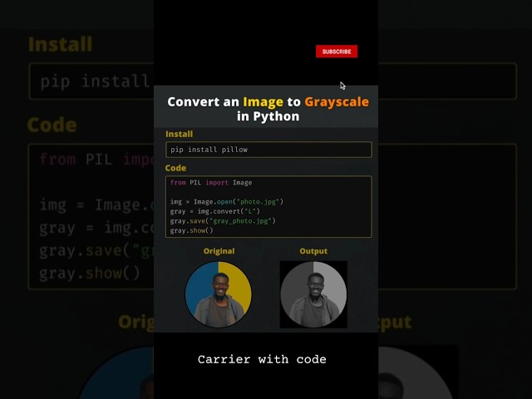Click the red SUBSCRIBE button
This screenshot has width=532, height=399.
[x=336, y=52]
